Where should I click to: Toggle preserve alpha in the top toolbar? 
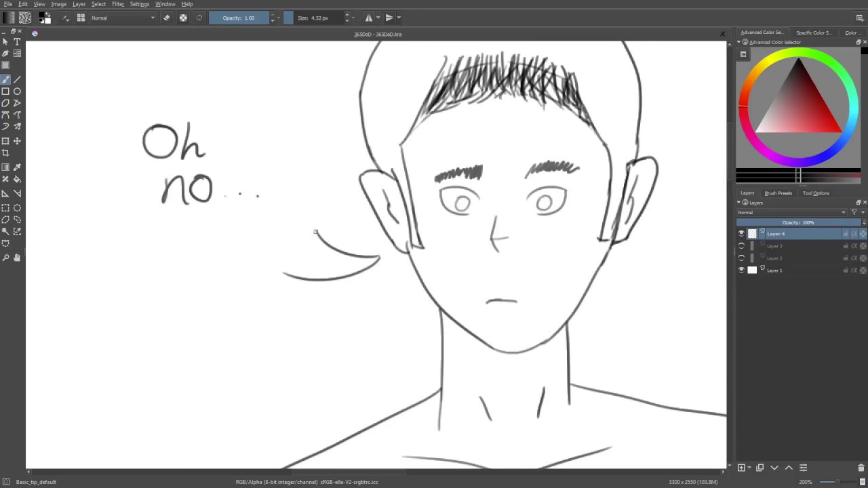point(183,18)
